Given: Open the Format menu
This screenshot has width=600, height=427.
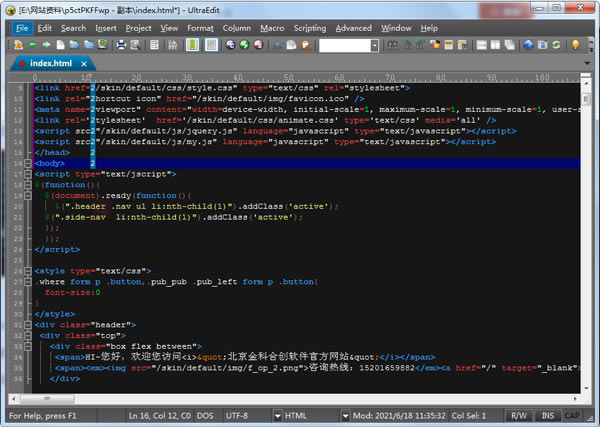Looking at the screenshot, I should 200,28.
